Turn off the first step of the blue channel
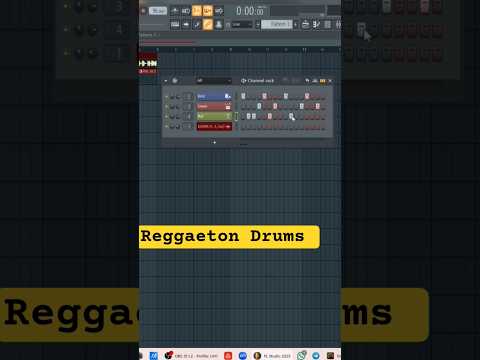This screenshot has height=360, width=480. point(243,97)
